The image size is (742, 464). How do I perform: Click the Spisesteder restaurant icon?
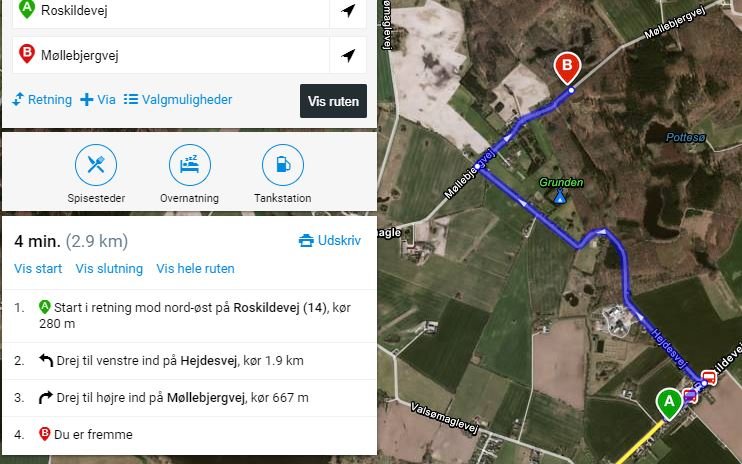[x=96, y=165]
